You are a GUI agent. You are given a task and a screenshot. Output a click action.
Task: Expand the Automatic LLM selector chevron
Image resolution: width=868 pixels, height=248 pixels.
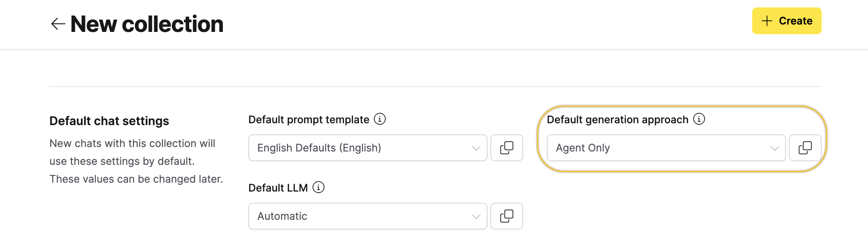476,216
